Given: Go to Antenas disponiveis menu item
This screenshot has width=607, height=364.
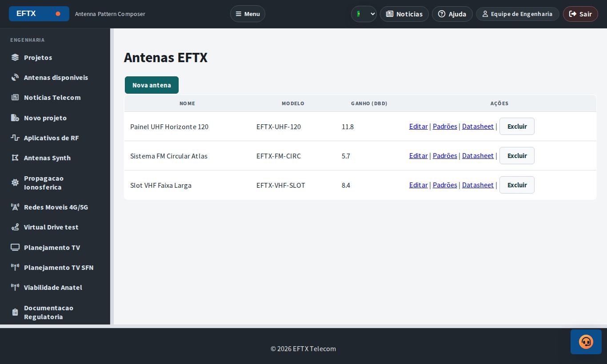Looking at the screenshot, I should click(x=55, y=77).
